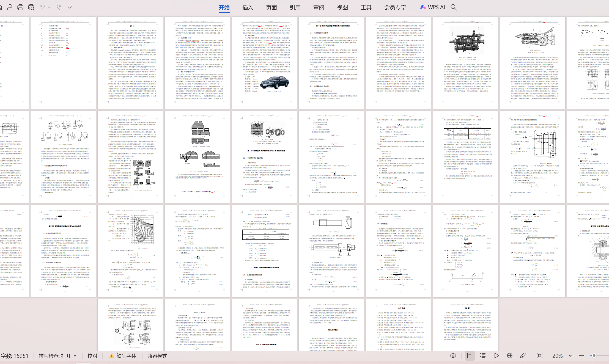This screenshot has height=364, width=609.
Task: Click the 校对 proofreading button
Action: (92, 356)
